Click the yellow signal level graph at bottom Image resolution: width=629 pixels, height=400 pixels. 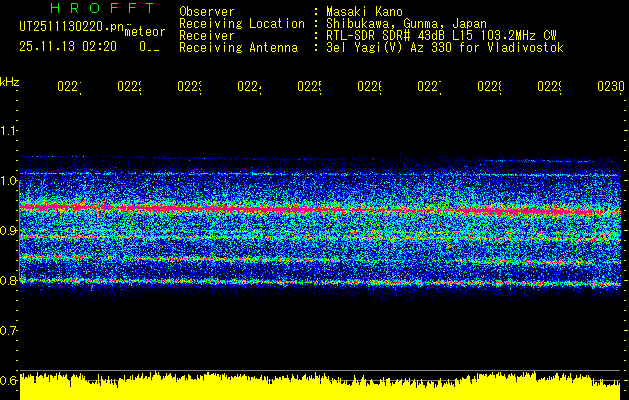point(320,386)
